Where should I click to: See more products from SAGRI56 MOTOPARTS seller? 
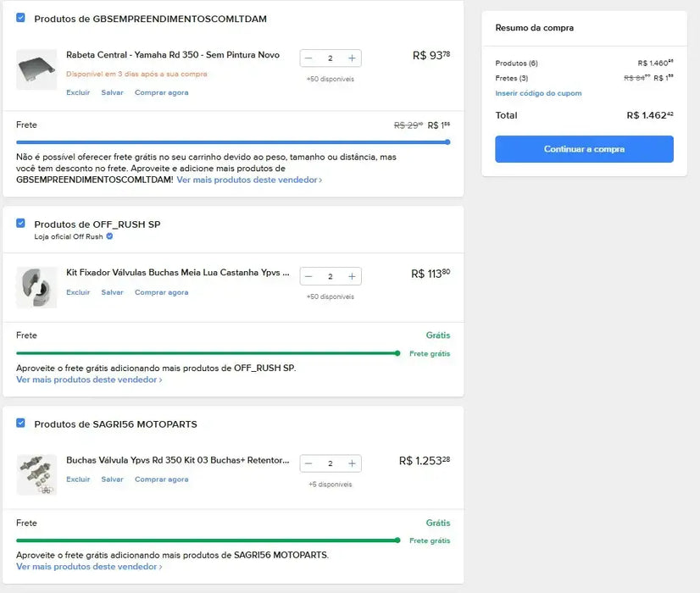coord(89,567)
